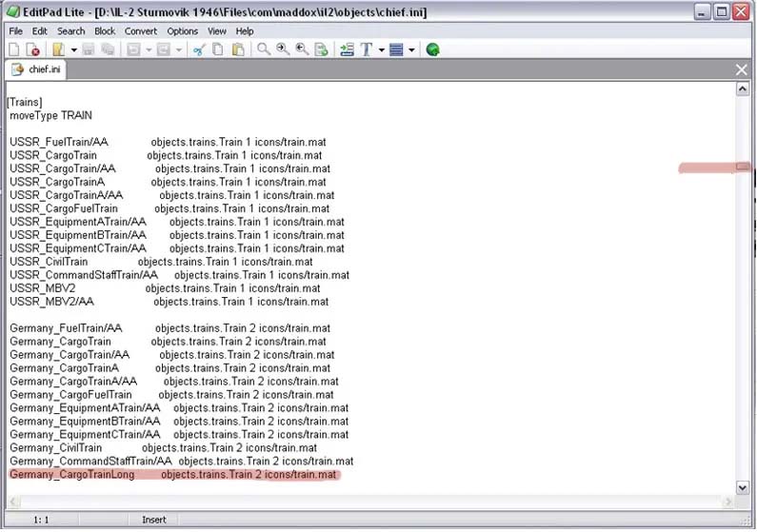Click the USSR_CargoFuelTrain line
757x532 pixels.
(169, 208)
